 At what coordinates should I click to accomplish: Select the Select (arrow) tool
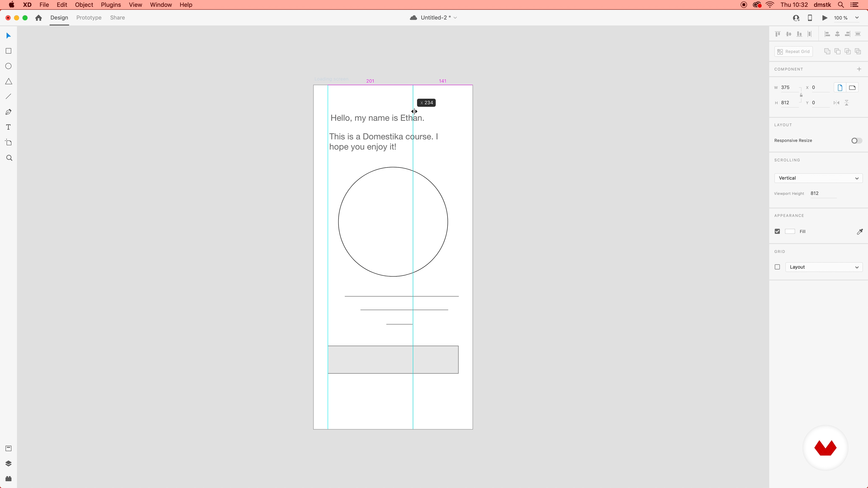click(9, 36)
